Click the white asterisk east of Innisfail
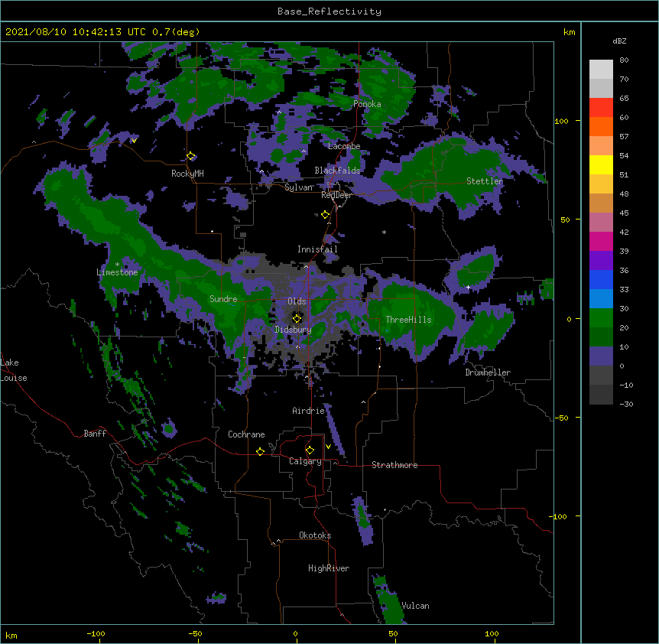Image resolution: width=659 pixels, height=644 pixels. pyautogui.click(x=384, y=232)
